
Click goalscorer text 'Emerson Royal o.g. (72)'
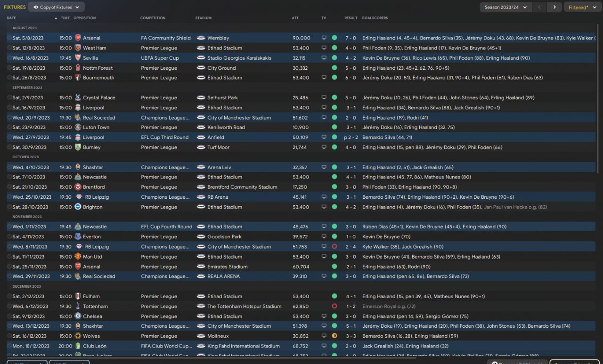pyautogui.click(x=390, y=307)
